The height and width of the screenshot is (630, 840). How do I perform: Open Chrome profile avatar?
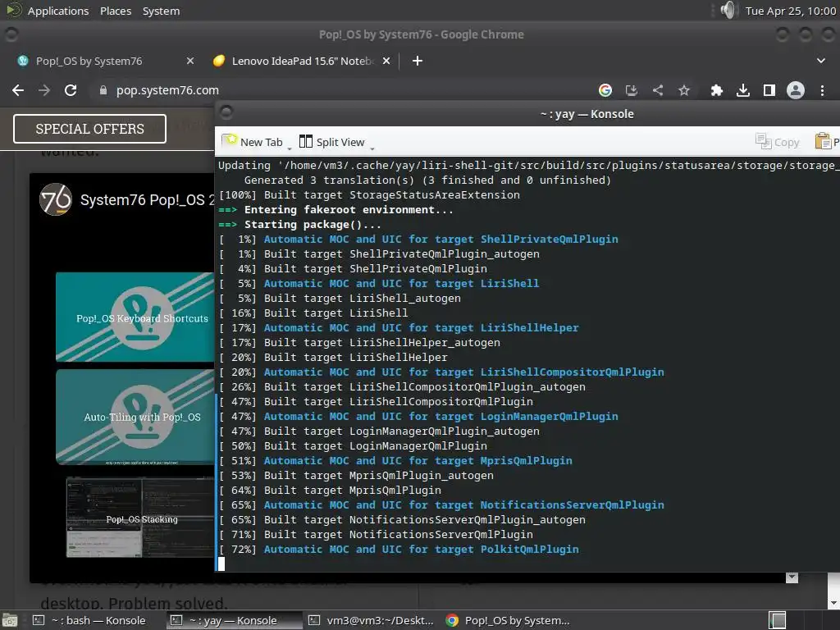796,90
